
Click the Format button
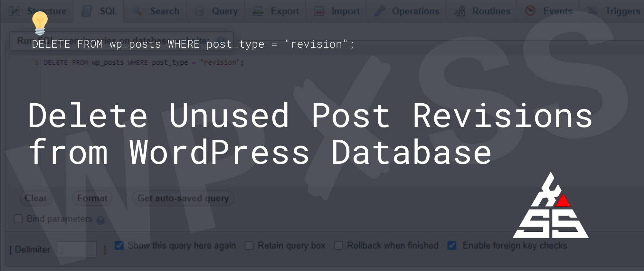click(92, 198)
